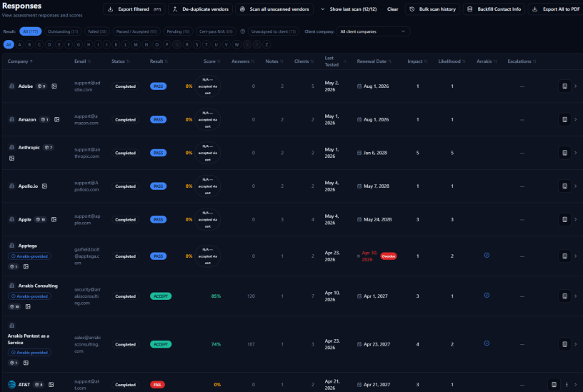Open the report icon in the Anthropic row
The width and height of the screenshot is (583, 392).
564,153
